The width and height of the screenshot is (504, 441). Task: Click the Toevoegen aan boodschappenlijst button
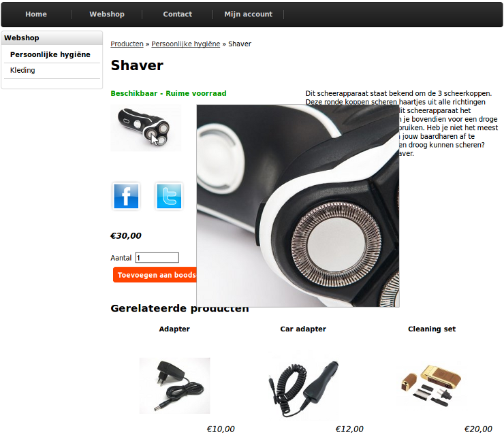click(155, 275)
